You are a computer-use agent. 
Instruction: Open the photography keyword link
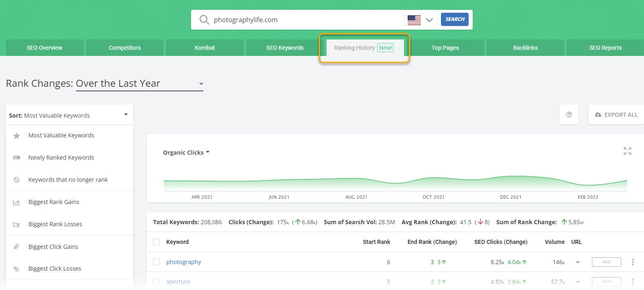point(184,262)
